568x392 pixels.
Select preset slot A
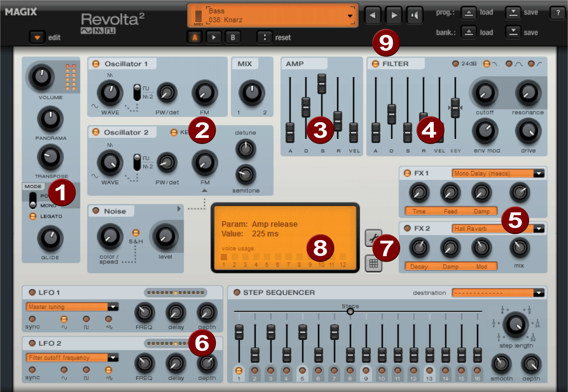pos(195,38)
